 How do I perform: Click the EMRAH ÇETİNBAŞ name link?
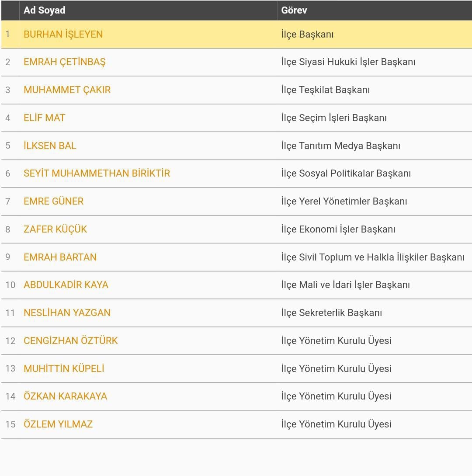tap(65, 62)
